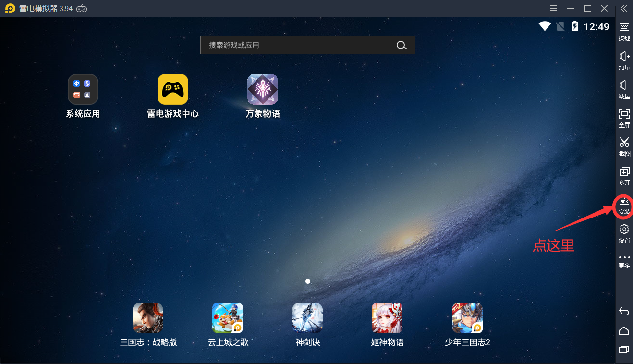Open the 系统应用 folder

pyautogui.click(x=83, y=96)
